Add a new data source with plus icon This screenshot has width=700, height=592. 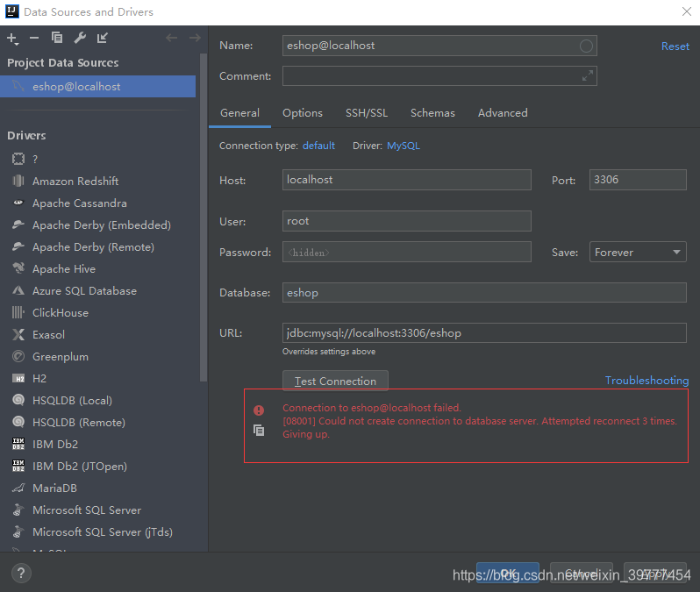[12, 39]
